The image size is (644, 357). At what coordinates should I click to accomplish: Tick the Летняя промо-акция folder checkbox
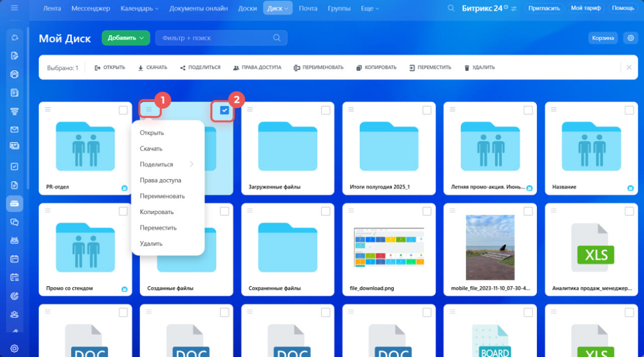pyautogui.click(x=528, y=110)
